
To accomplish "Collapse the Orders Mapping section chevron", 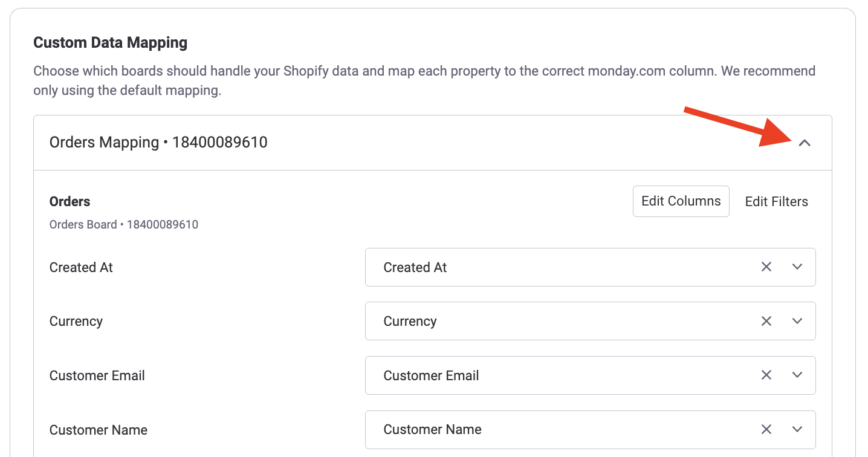I will point(804,143).
